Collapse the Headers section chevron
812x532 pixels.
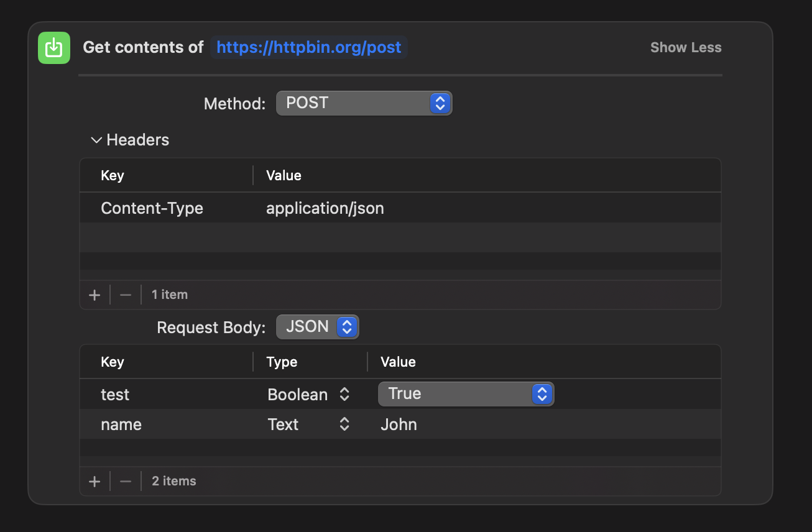[96, 140]
